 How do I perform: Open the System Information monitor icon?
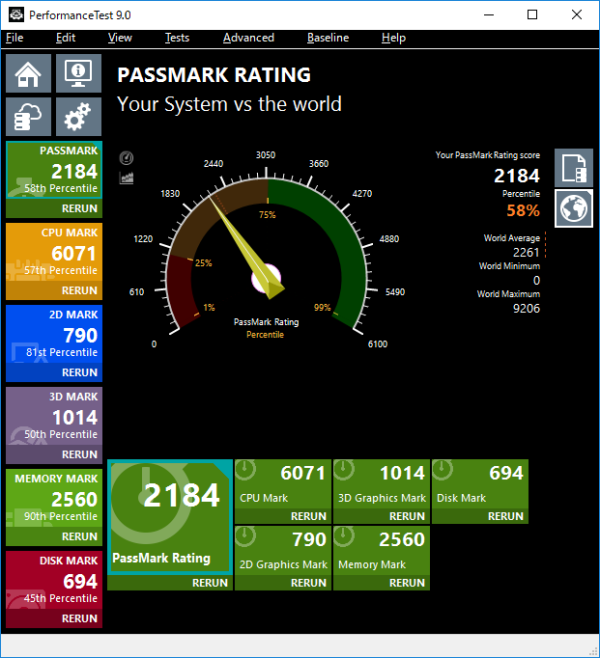coord(78,73)
